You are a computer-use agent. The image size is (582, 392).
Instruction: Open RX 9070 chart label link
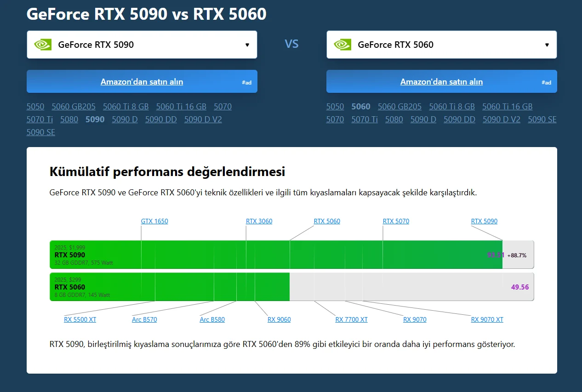[x=415, y=320]
